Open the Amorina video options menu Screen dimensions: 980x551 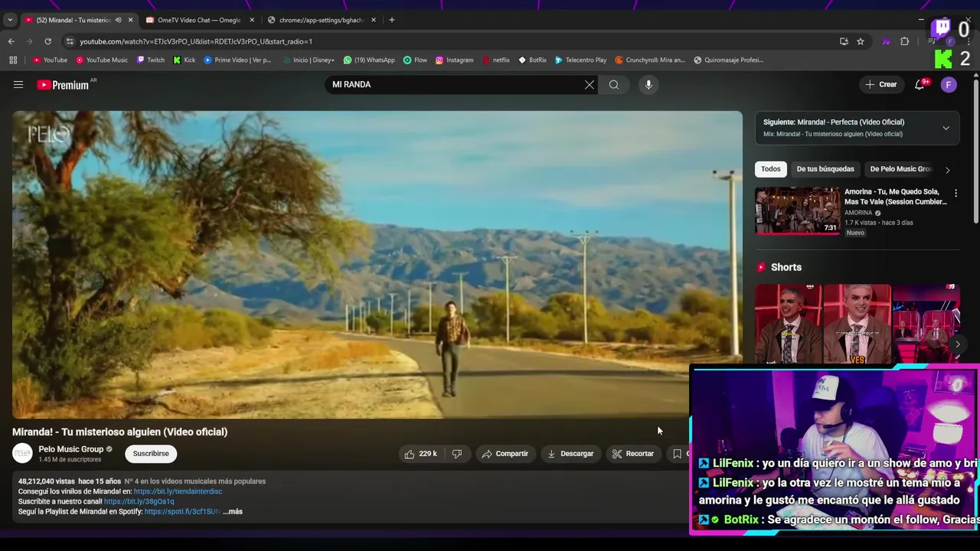[955, 194]
